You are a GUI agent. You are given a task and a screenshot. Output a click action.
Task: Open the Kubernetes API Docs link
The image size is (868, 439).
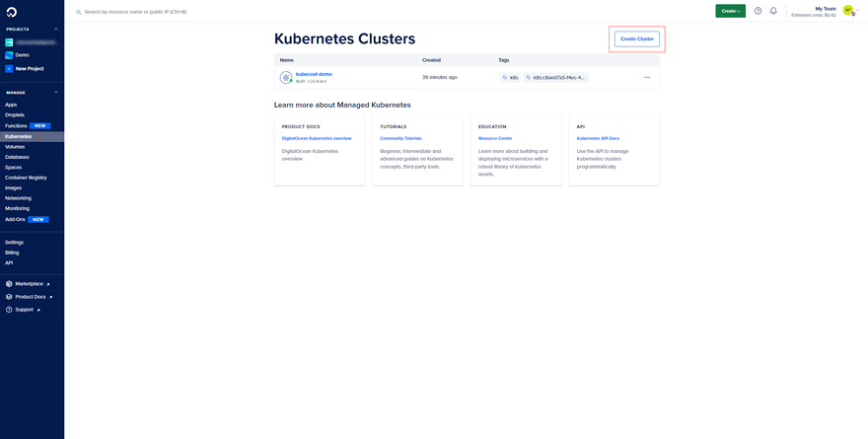pyautogui.click(x=598, y=138)
